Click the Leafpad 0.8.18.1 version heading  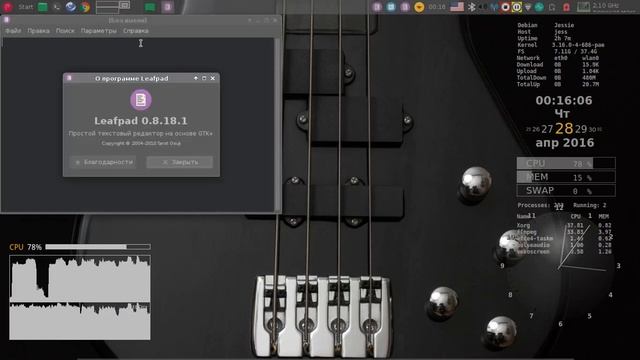[141, 121]
